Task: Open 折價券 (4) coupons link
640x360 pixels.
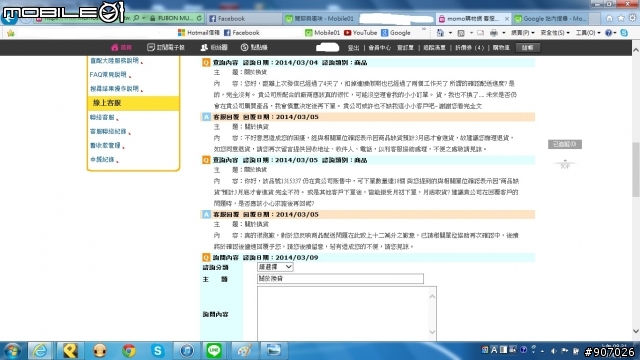Action: (x=469, y=48)
